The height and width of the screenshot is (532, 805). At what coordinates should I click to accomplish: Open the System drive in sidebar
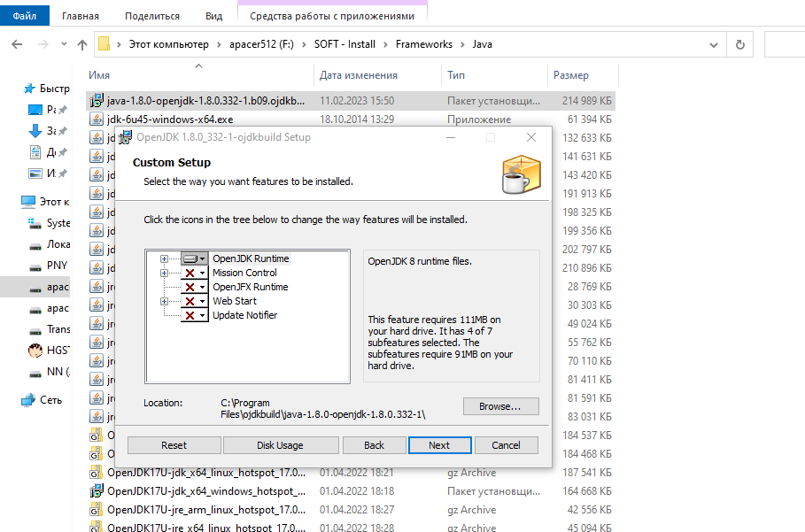[x=50, y=223]
